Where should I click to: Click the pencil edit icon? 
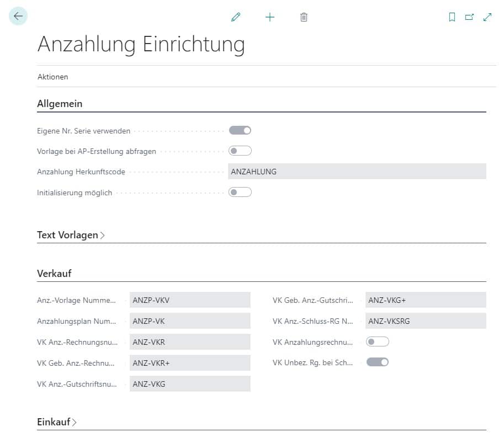pyautogui.click(x=236, y=17)
